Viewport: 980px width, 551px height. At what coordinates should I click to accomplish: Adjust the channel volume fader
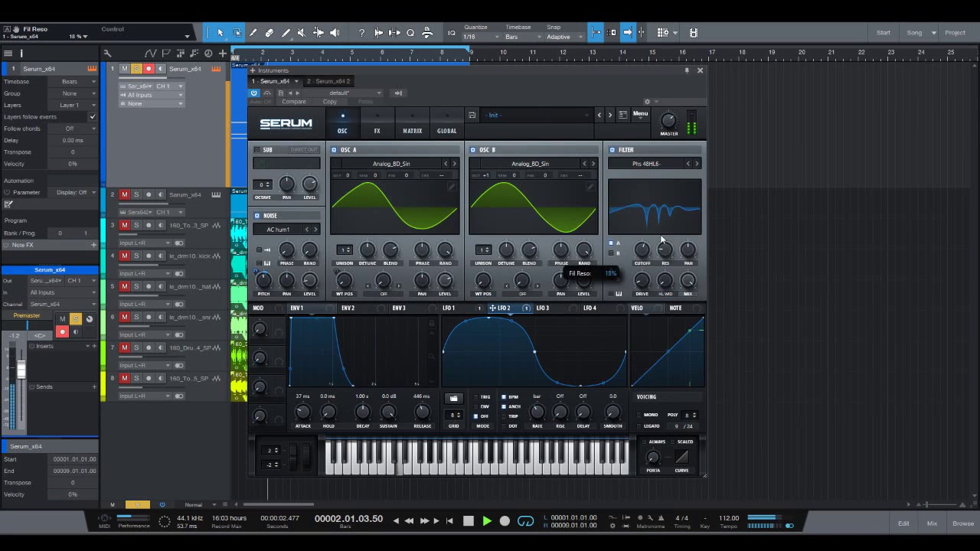[x=21, y=370]
